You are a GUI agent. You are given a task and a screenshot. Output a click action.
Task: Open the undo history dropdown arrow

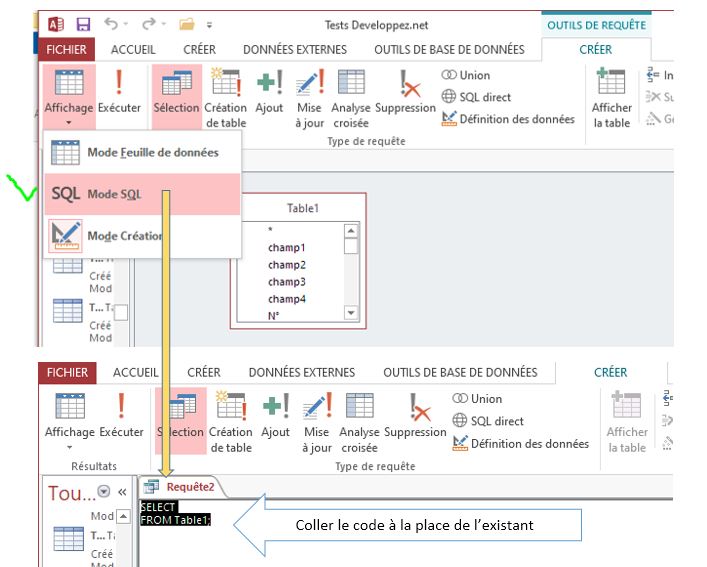[126, 24]
